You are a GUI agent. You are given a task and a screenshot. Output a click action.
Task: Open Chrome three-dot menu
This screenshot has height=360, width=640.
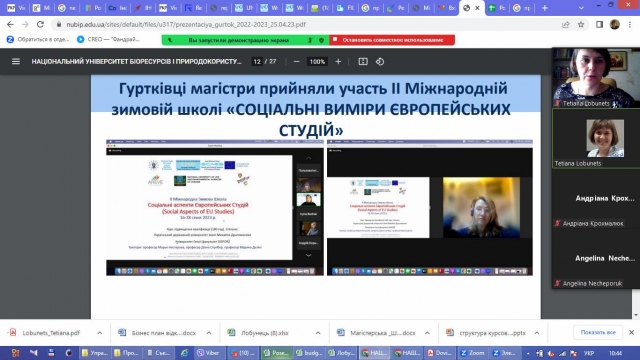tap(630, 24)
